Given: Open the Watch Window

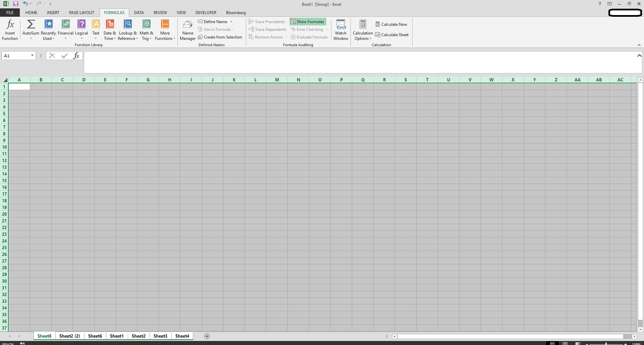Looking at the screenshot, I should coord(341,30).
